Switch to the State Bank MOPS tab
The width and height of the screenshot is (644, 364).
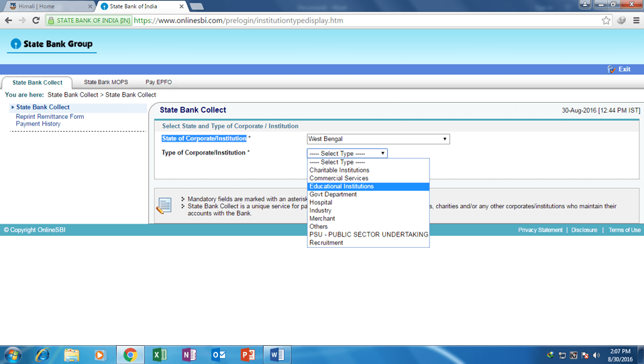(x=106, y=82)
